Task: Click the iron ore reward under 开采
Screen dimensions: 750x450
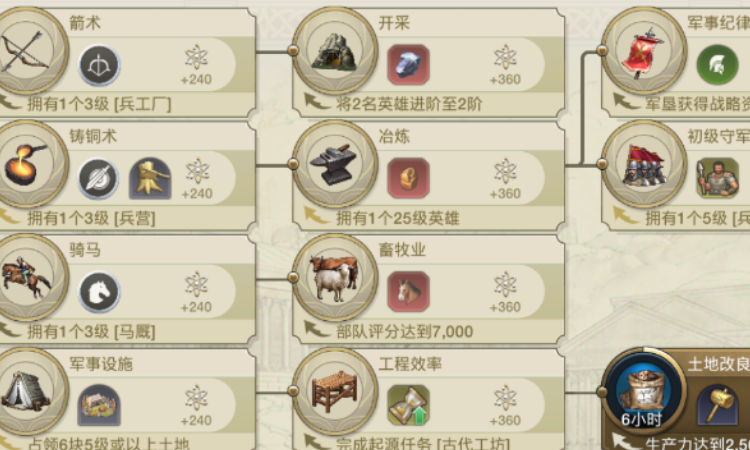Action: (x=408, y=65)
